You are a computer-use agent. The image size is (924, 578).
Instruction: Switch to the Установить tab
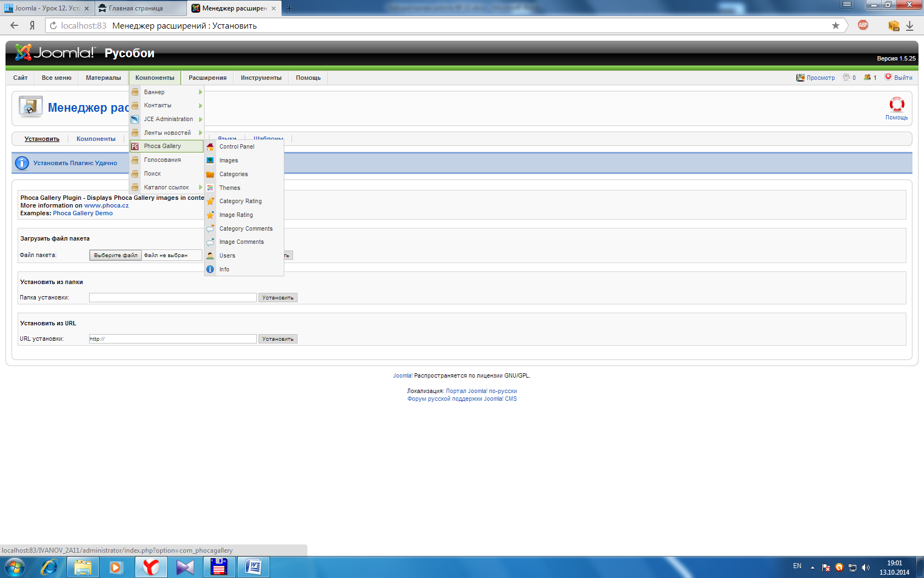(x=42, y=139)
